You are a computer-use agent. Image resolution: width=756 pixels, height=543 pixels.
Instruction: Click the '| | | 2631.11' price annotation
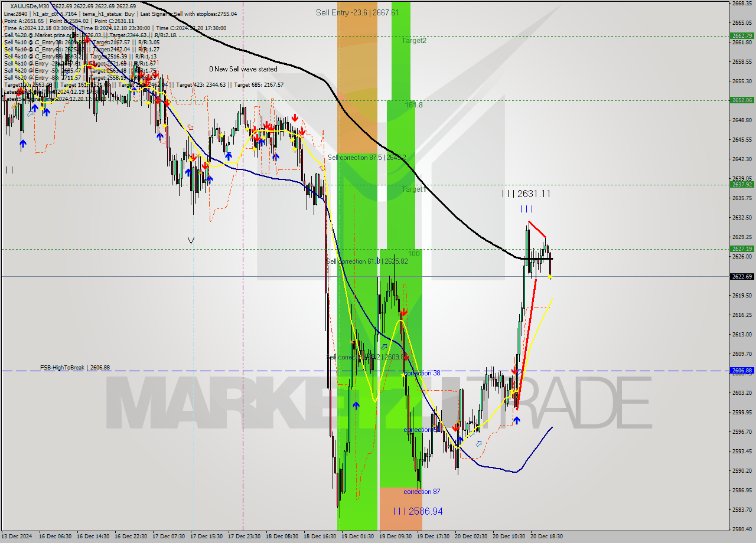point(526,194)
